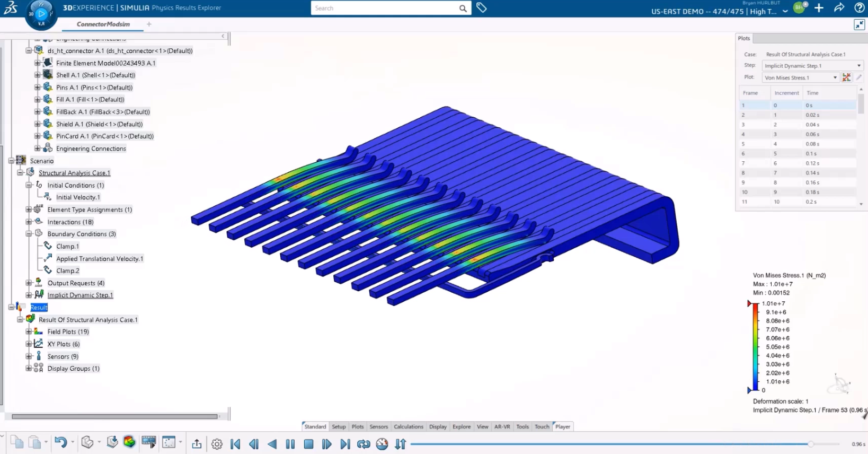Click the undo arrow in bottom toolbar
Image resolution: width=868 pixels, height=454 pixels.
tap(60, 442)
